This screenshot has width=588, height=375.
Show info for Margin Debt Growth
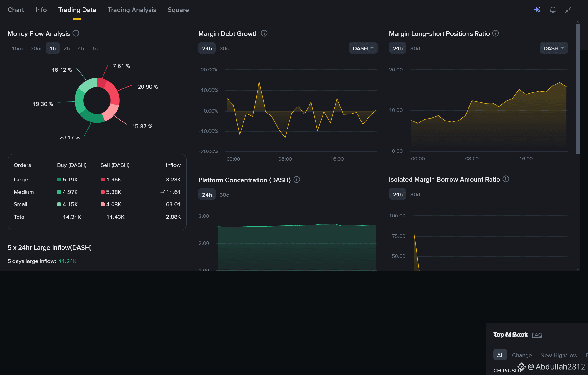[264, 33]
